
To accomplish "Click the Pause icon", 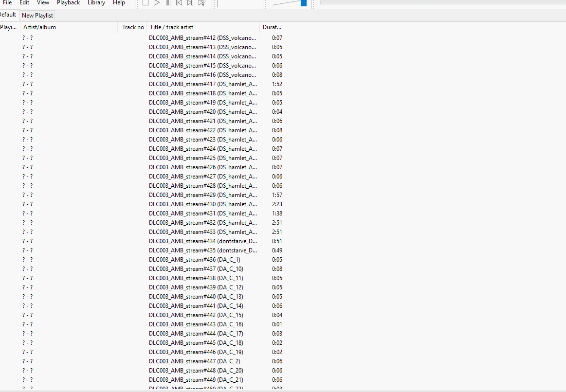I will (168, 3).
